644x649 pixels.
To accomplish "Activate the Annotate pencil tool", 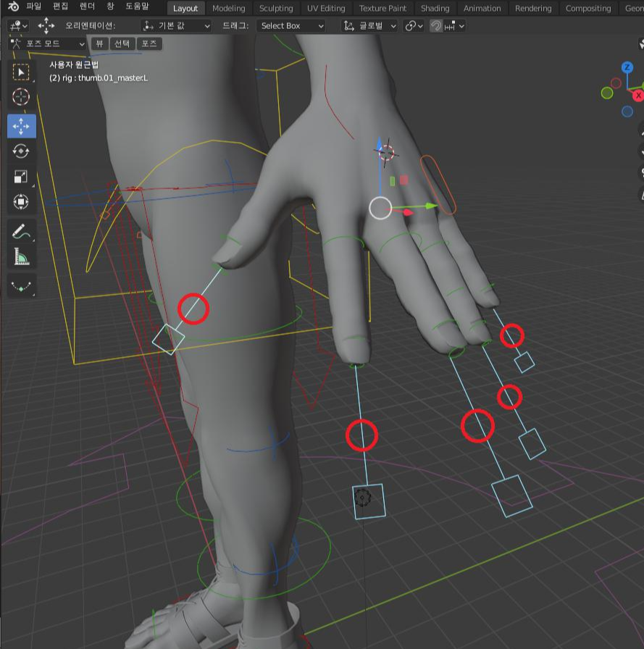I will [21, 232].
